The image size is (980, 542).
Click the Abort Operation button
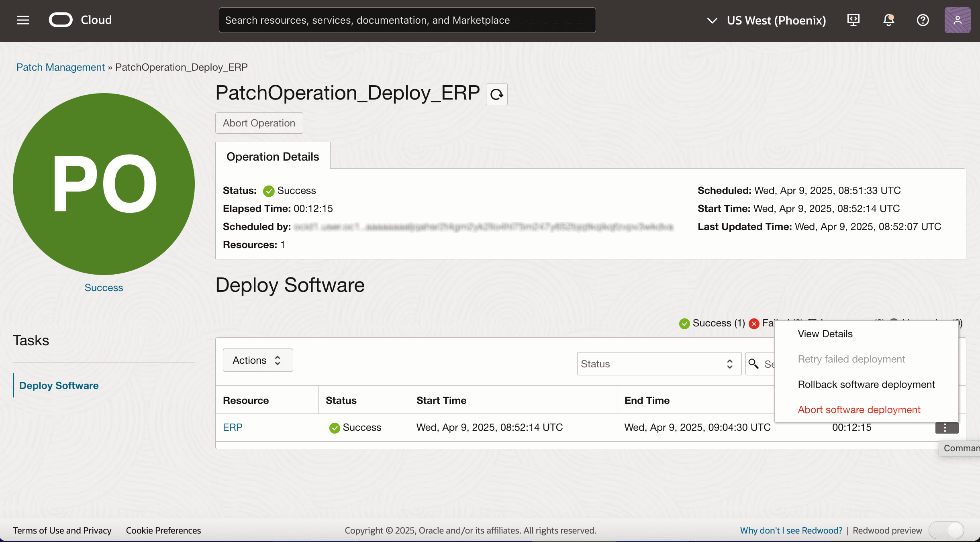(259, 123)
